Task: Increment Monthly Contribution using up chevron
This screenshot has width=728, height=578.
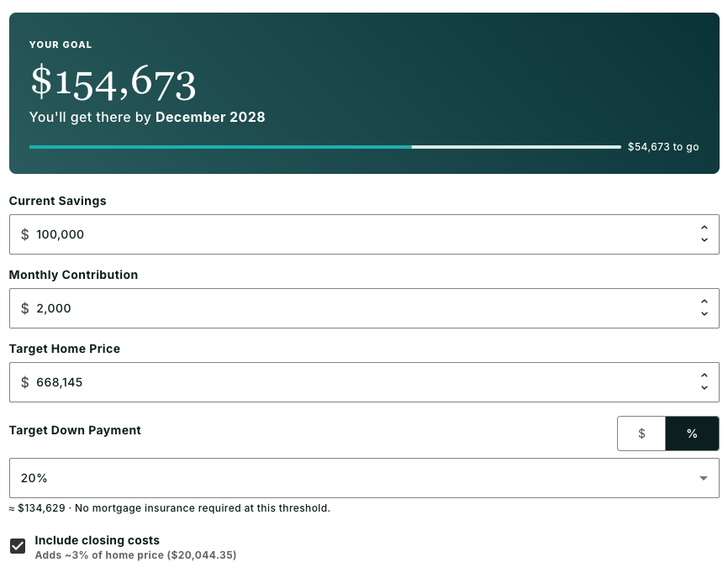Action: click(x=704, y=302)
